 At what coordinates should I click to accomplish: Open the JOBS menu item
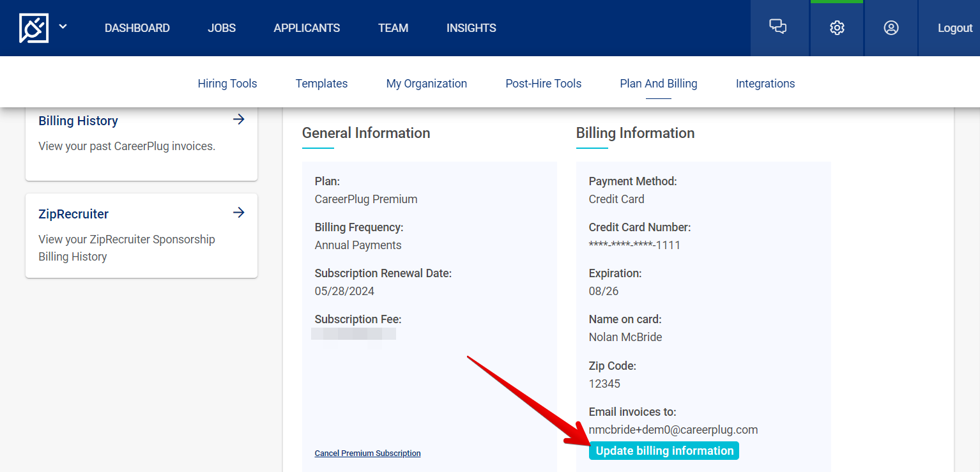(x=222, y=28)
